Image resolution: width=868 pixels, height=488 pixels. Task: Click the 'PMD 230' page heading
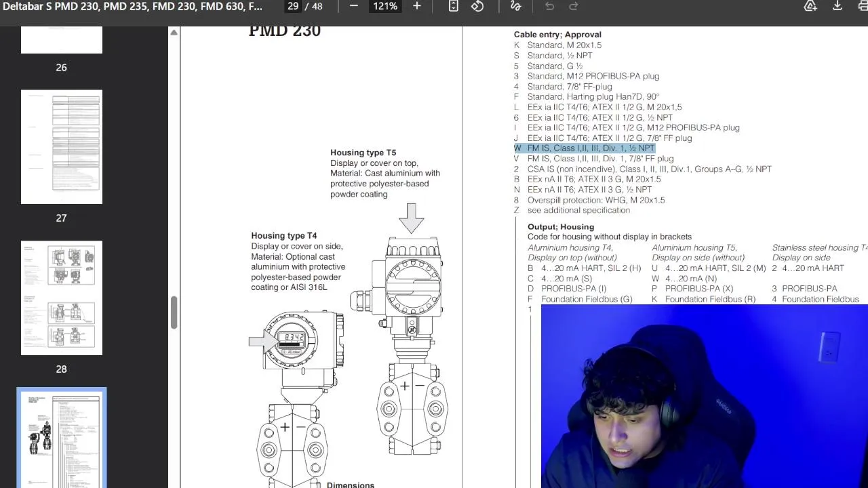pyautogui.click(x=284, y=31)
